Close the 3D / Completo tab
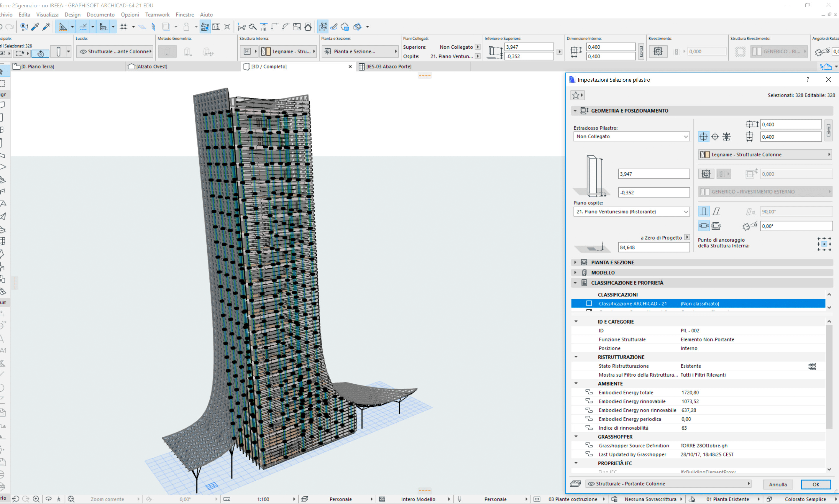 coord(350,67)
